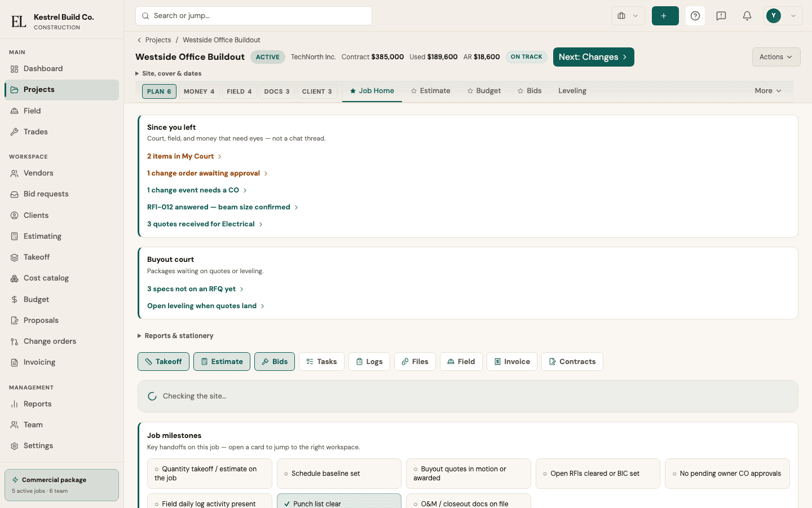Click the Change orders branch icon
This screenshot has height=508, width=812.
coord(15,341)
